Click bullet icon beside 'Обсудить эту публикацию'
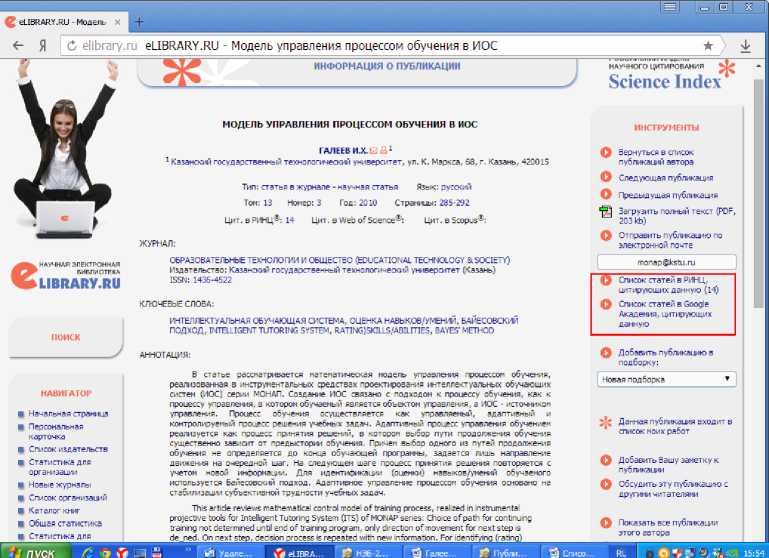Image resolution: width=769 pixels, height=558 pixels. coord(606,484)
